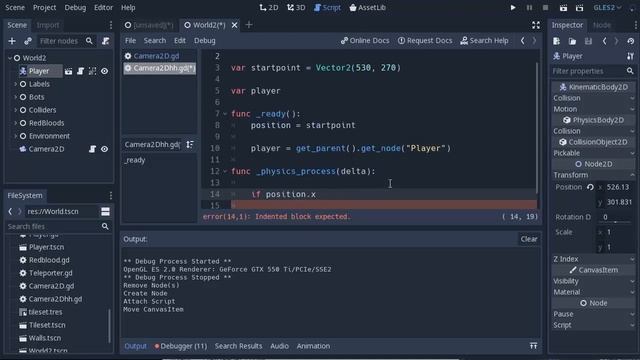Expand the Z Index section

pyautogui.click(x=593, y=259)
